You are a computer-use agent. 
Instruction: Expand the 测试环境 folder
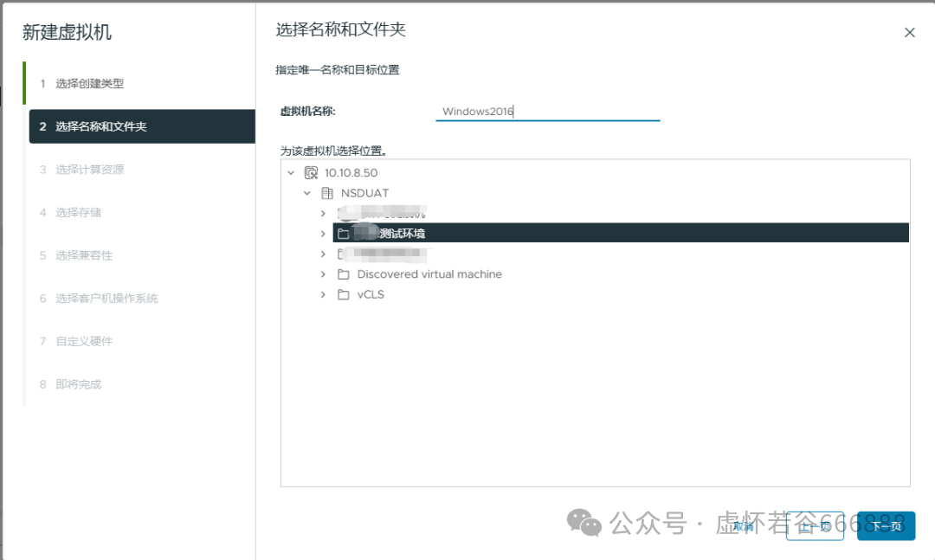(x=323, y=234)
